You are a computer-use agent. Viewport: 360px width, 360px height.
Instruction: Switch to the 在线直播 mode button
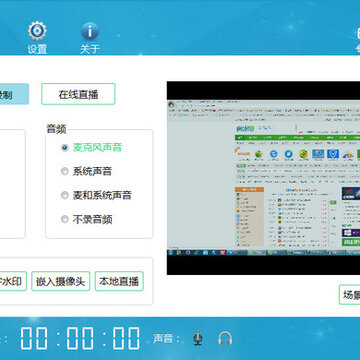coord(78,94)
